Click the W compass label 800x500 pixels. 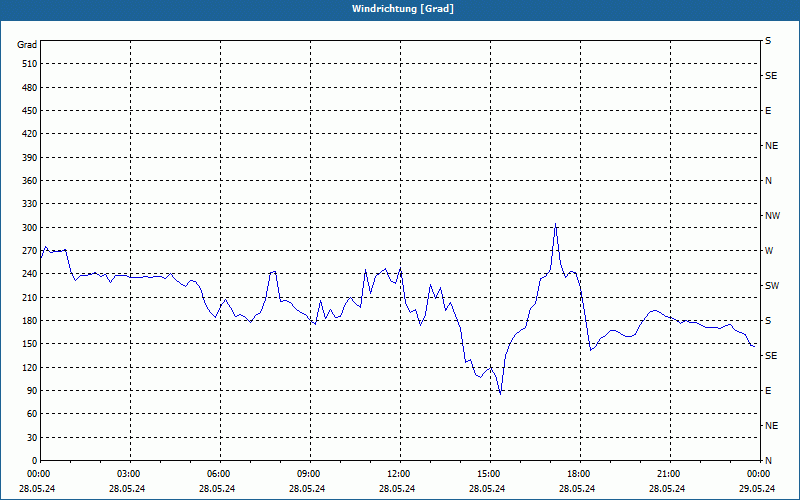(x=769, y=251)
